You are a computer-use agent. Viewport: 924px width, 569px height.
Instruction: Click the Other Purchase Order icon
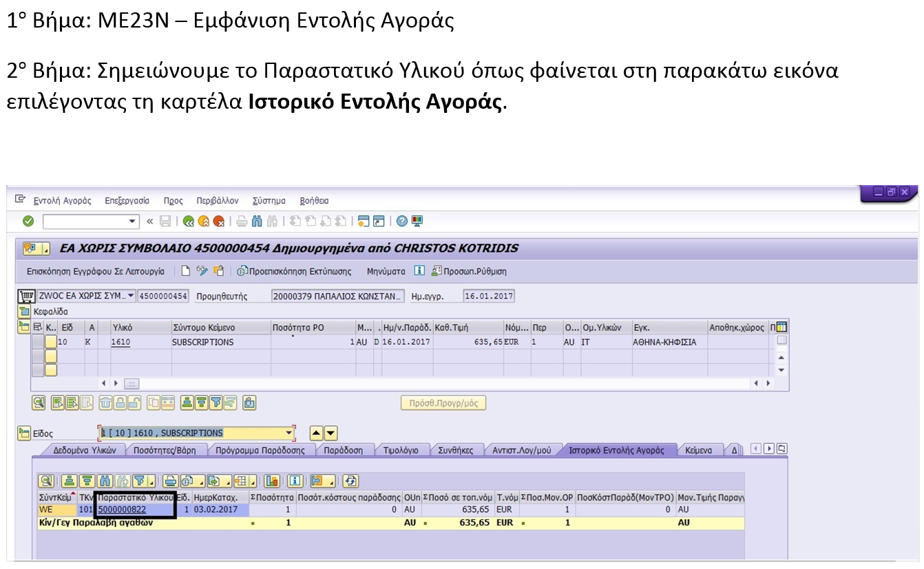tap(219, 271)
